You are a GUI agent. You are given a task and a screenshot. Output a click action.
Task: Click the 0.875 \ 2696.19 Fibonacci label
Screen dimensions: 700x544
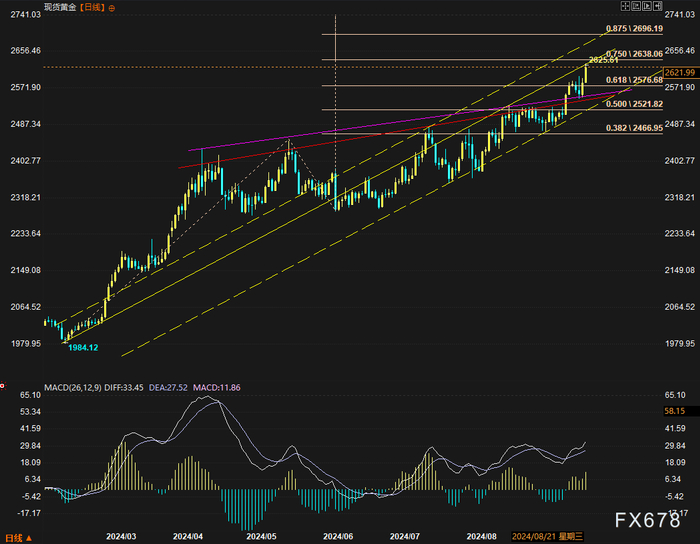(634, 29)
